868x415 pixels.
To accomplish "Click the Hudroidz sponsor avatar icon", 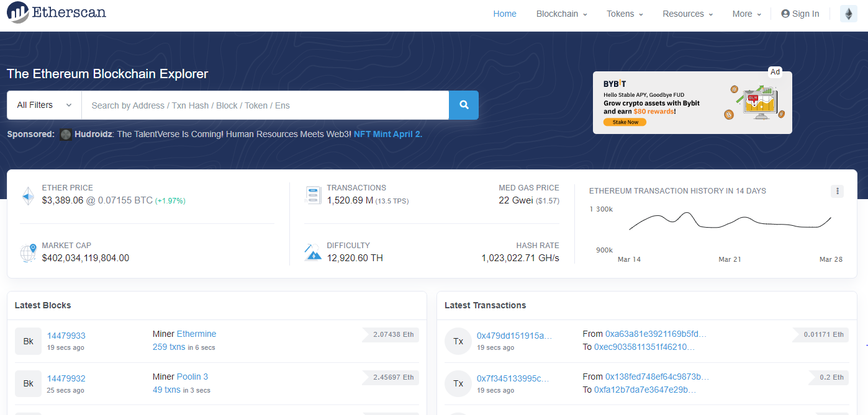I will coord(66,135).
